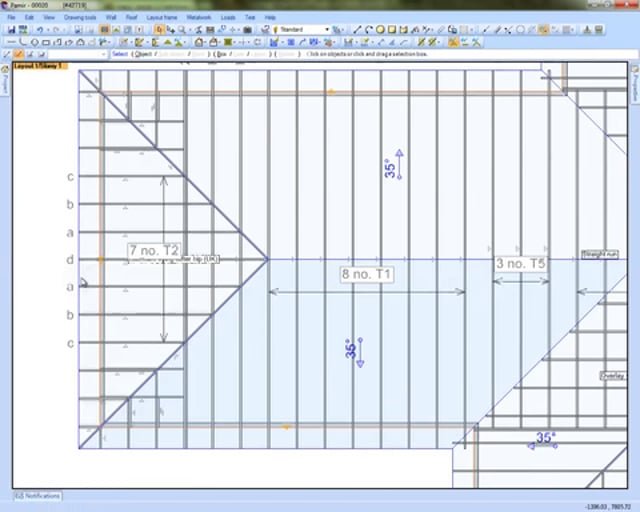The height and width of the screenshot is (512, 640).
Task: Open the Metalwork menu
Action: (199, 18)
